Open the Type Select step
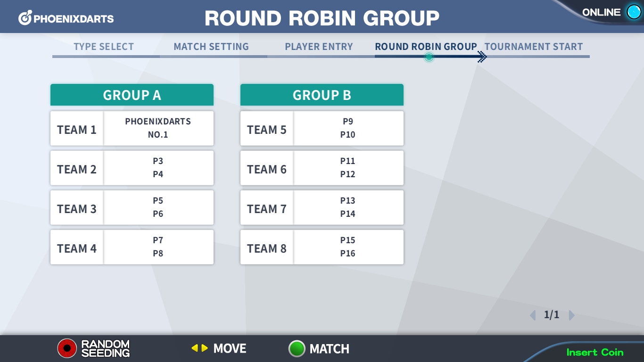 click(104, 47)
